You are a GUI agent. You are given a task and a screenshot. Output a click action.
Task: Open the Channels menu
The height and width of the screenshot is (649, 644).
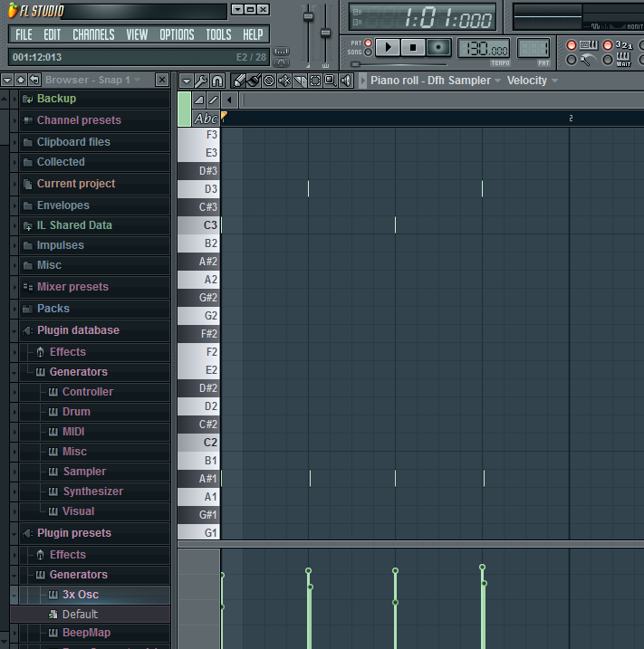point(93,34)
